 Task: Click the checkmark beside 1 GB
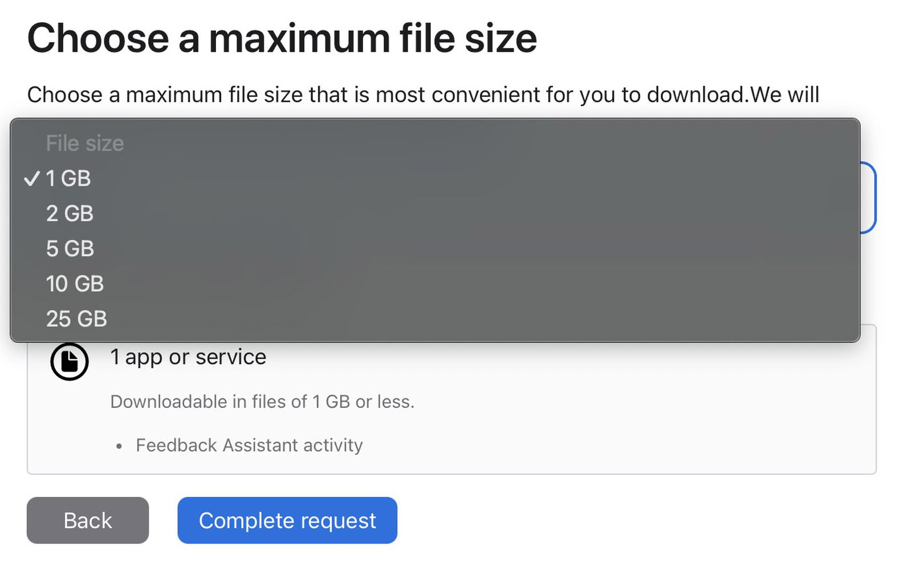point(33,178)
